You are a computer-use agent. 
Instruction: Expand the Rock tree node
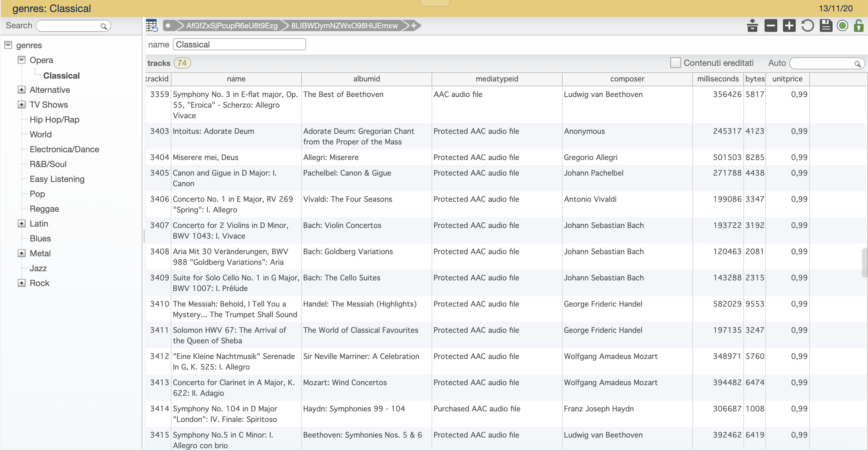click(x=22, y=283)
